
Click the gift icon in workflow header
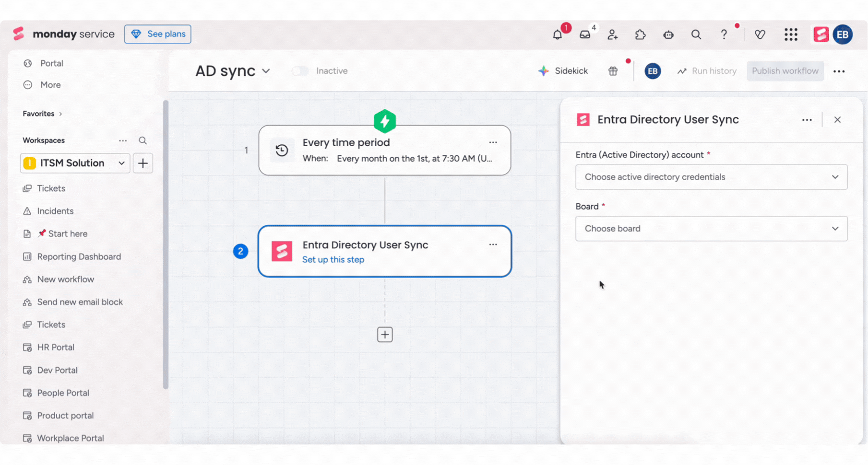pos(613,71)
